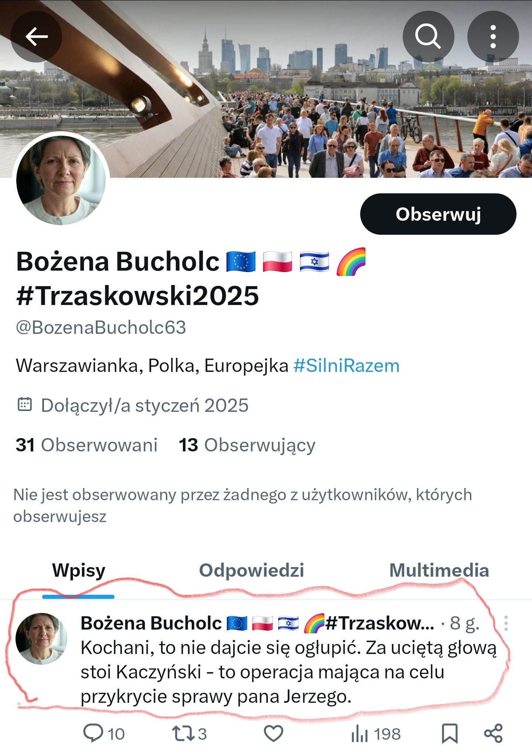View the 31 Obserwowani list

click(86, 445)
